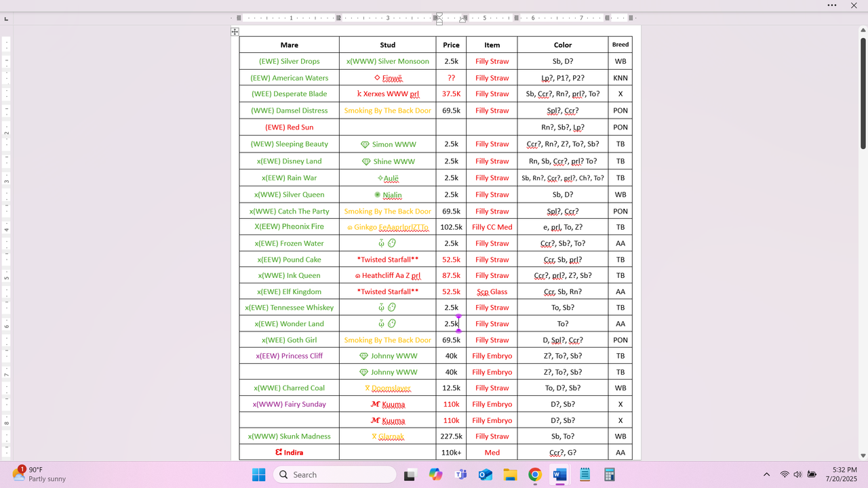This screenshot has height=488, width=868.
Task: Click the table move handle icon
Action: (x=235, y=32)
